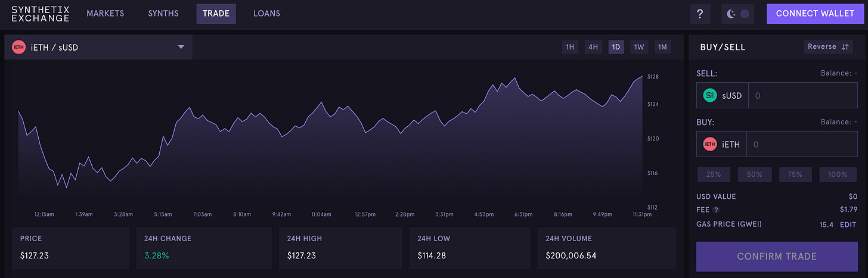The height and width of the screenshot is (278, 868).
Task: Edit the gas price
Action: [x=848, y=224]
